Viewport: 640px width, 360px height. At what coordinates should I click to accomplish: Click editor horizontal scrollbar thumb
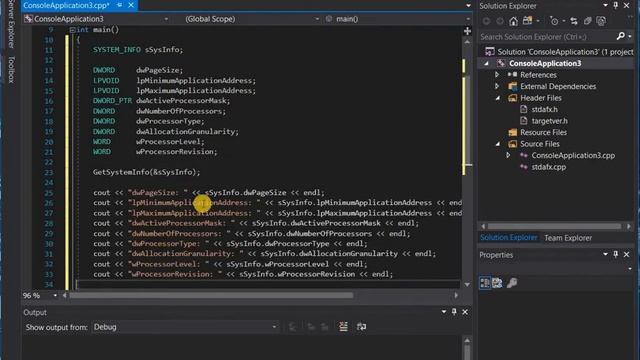click(211, 295)
